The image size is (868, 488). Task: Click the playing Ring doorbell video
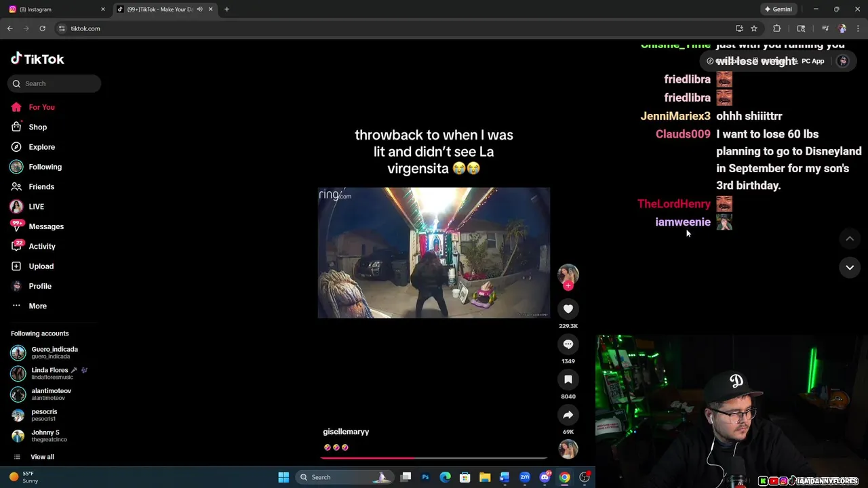coord(434,253)
